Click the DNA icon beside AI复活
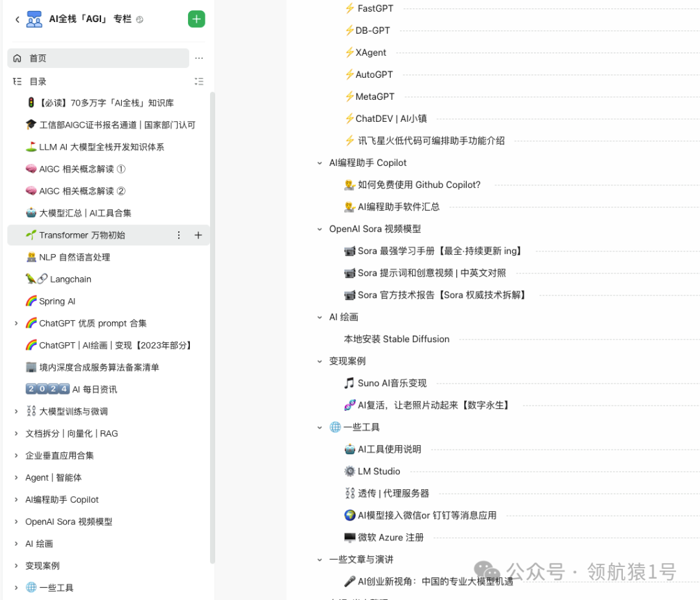The width and height of the screenshot is (700, 600). coord(349,405)
